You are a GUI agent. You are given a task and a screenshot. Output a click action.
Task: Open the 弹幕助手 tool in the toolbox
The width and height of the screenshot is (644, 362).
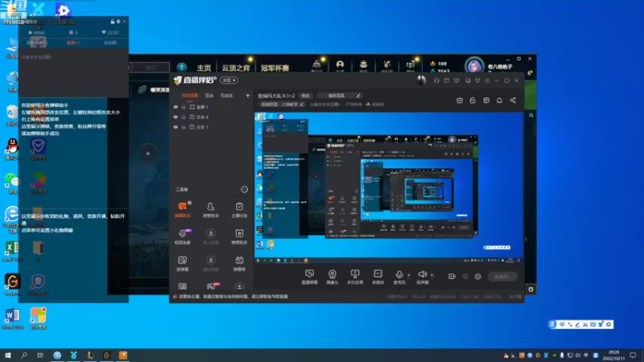pyautogui.click(x=183, y=209)
